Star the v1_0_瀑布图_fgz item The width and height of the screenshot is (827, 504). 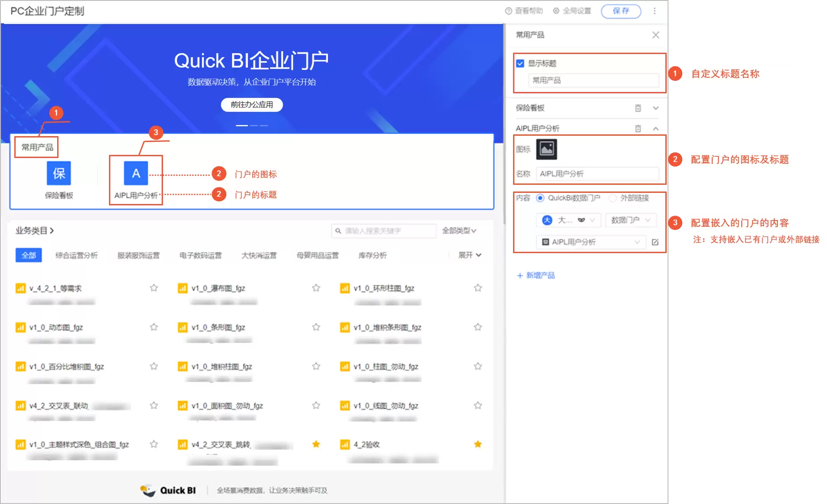click(x=316, y=288)
